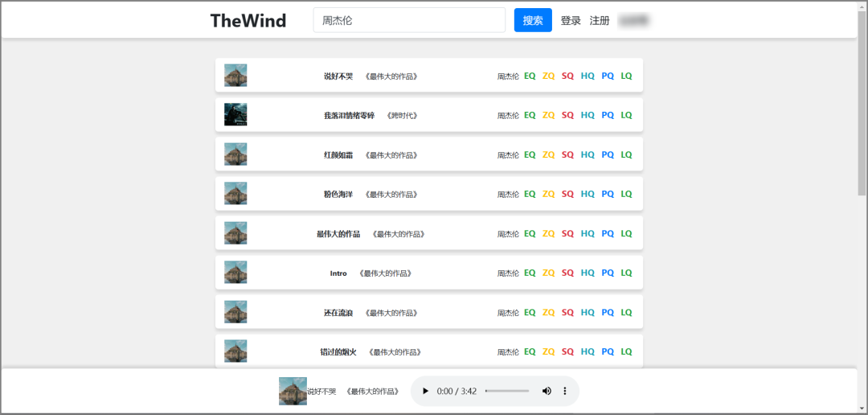Click album cover thumbnail for 说好不哭 row
This screenshot has width=868, height=415.
point(235,76)
